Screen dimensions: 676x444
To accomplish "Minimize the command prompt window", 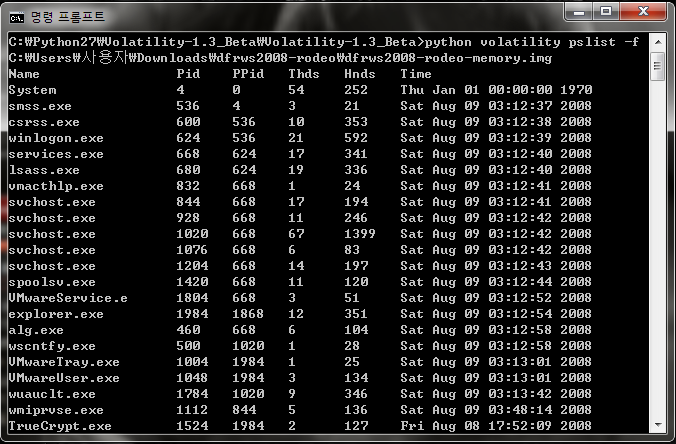I will [579, 12].
